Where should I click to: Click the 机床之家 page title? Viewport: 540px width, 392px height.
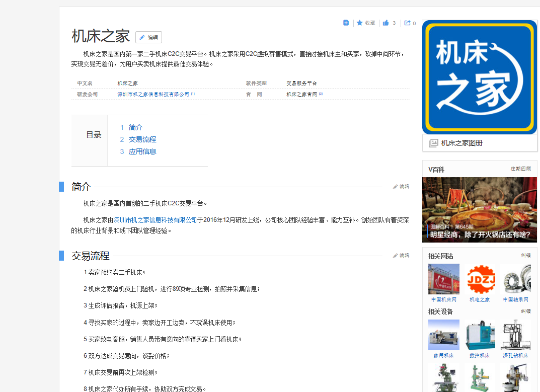101,36
